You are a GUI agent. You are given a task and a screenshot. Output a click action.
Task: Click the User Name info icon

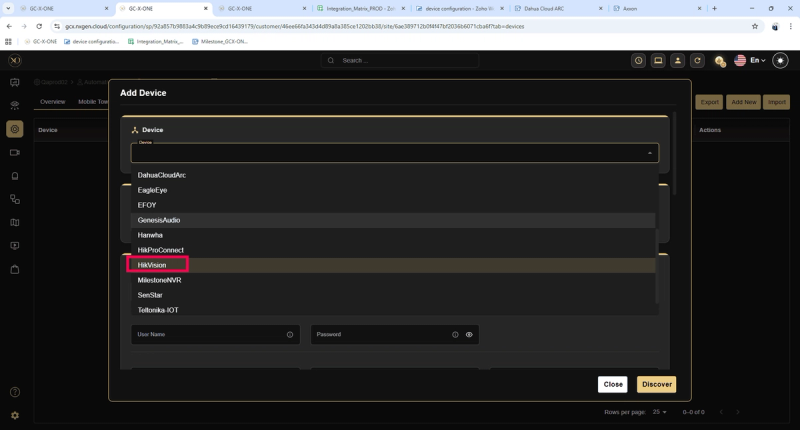290,335
